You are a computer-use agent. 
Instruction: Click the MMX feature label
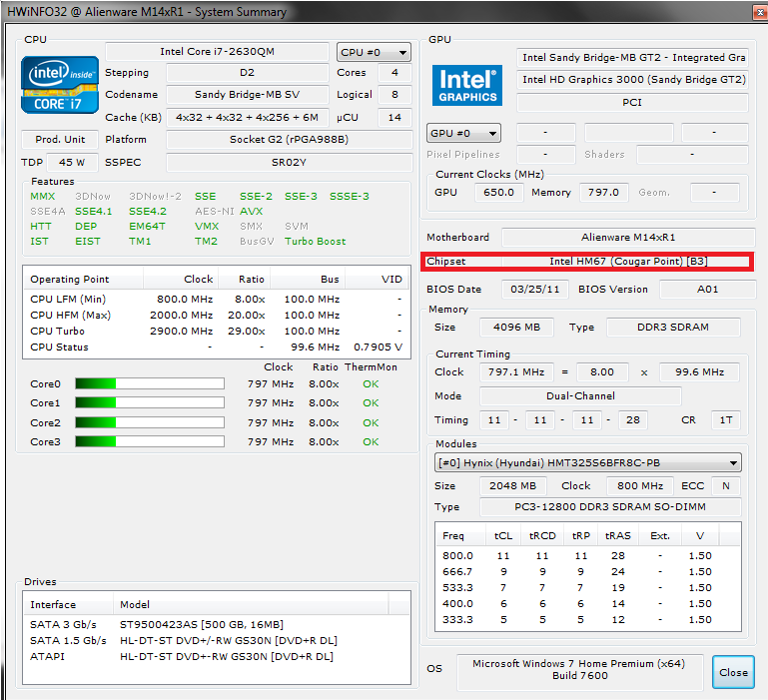[x=43, y=197]
